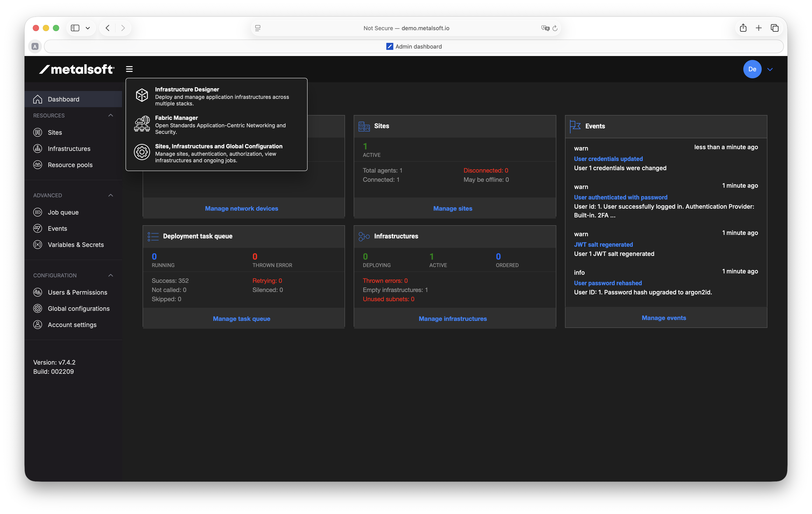
Task: Select Sites, Infrastructures and Global Configuration entry
Action: coord(216,153)
